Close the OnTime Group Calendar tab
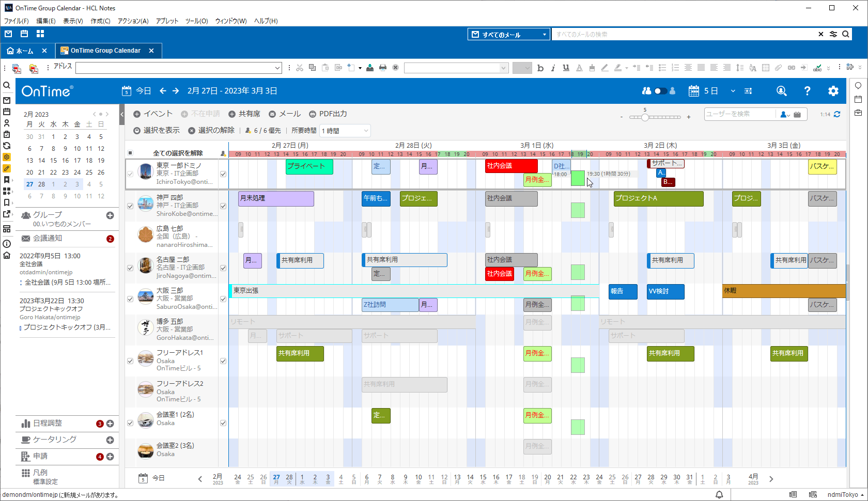This screenshot has width=868, height=501. [x=151, y=51]
